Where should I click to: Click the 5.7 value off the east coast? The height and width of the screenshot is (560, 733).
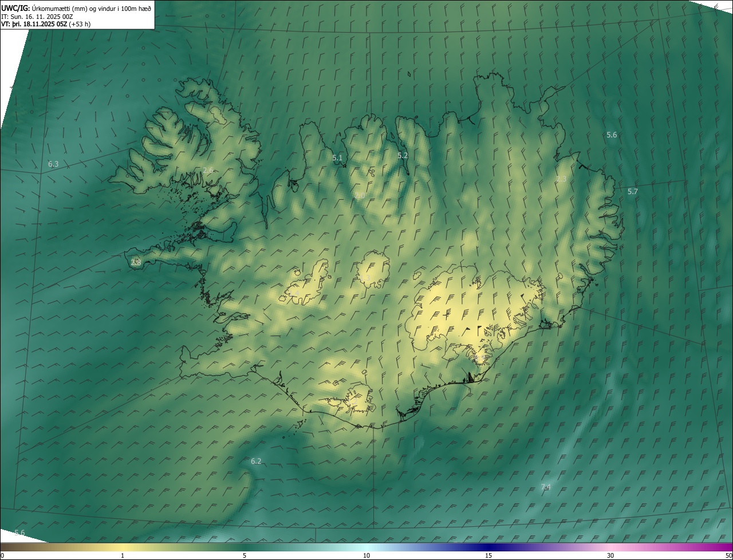tap(632, 192)
